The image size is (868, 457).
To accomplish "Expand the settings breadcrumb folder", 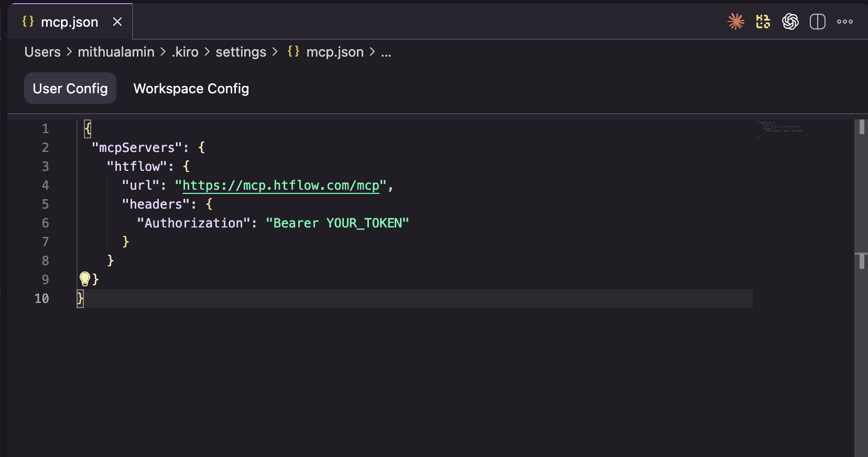I will [241, 52].
